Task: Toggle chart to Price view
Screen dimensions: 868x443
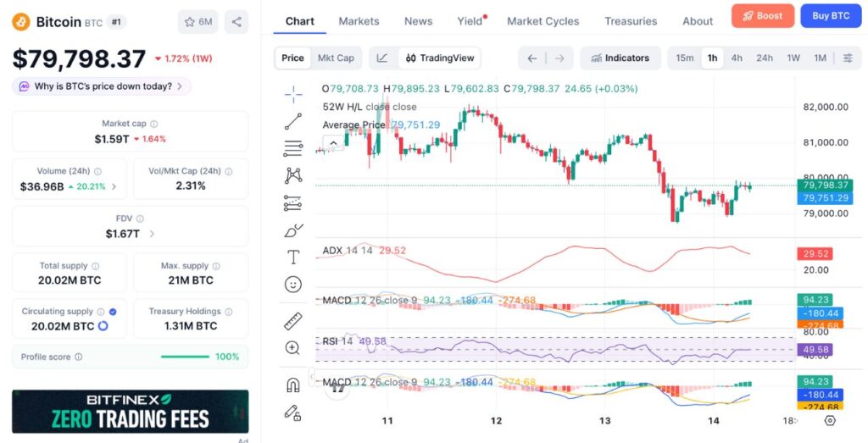Action: click(292, 58)
